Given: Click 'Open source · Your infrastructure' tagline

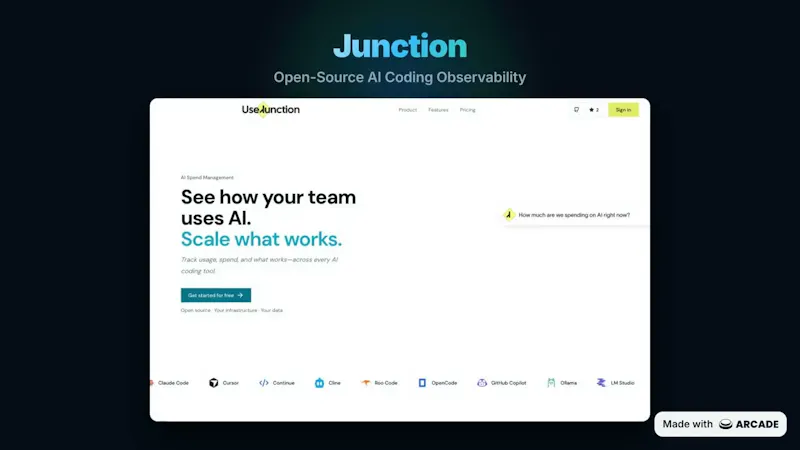Looking at the screenshot, I should (x=232, y=310).
